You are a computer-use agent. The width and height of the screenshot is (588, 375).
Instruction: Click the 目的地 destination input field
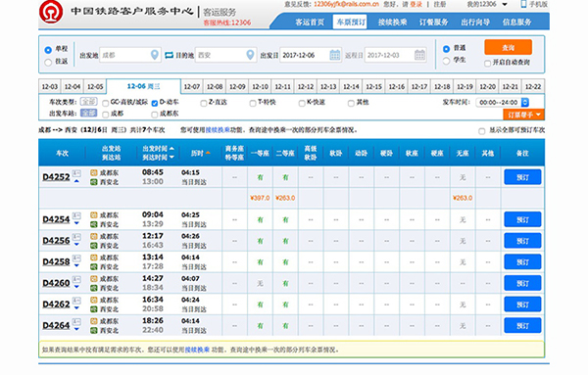tap(225, 55)
